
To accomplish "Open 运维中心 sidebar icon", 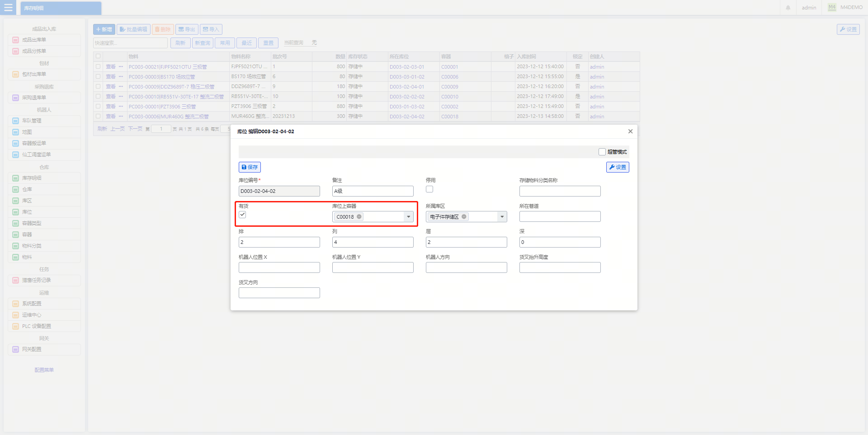I will pos(16,315).
